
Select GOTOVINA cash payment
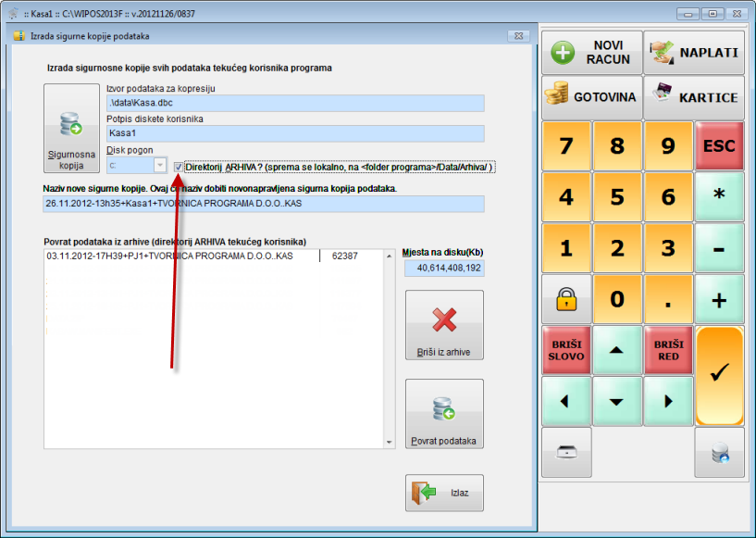click(x=591, y=97)
